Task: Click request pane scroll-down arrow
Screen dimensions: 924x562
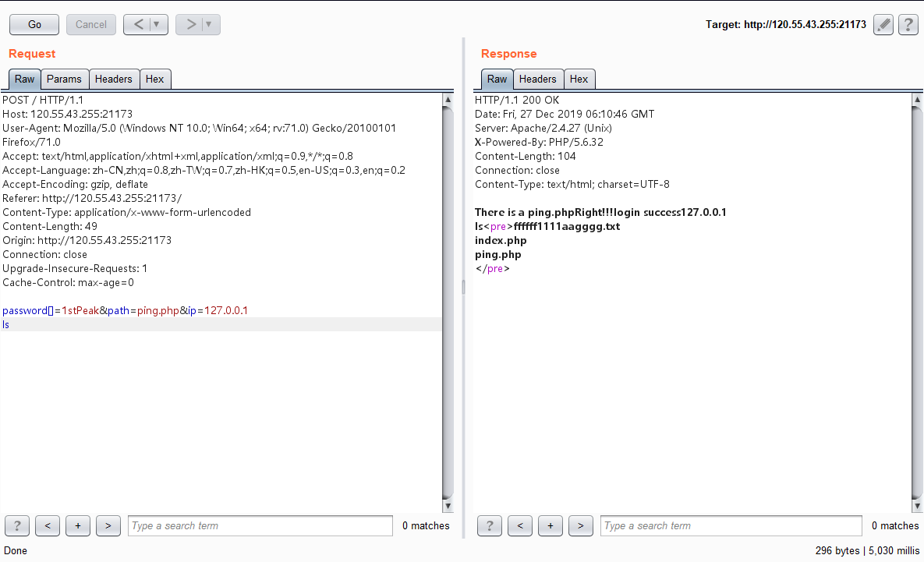Action: click(x=448, y=506)
